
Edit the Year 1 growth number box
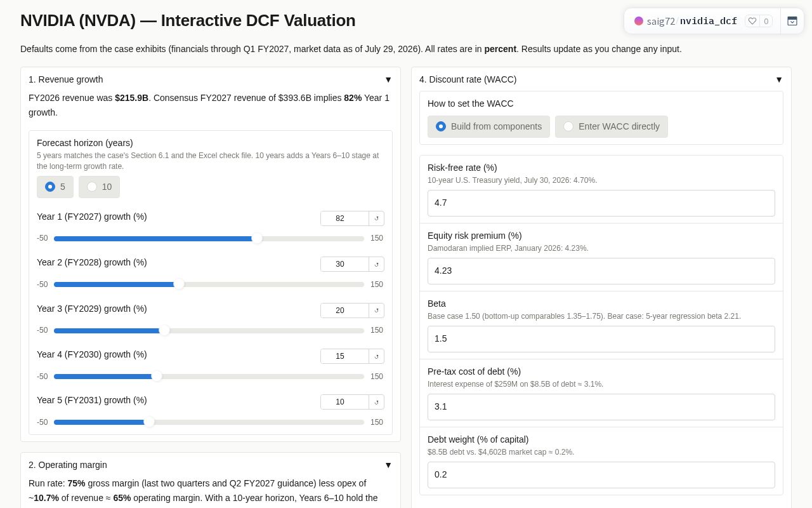tap(344, 218)
